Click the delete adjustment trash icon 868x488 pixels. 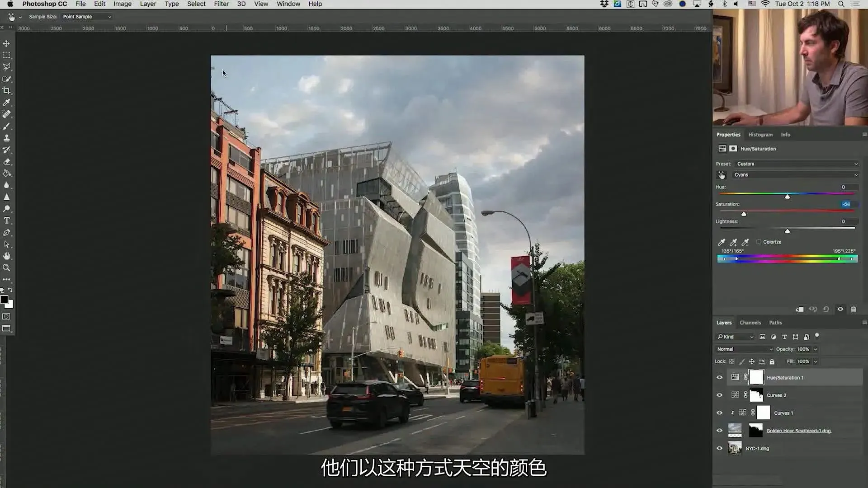(x=854, y=310)
